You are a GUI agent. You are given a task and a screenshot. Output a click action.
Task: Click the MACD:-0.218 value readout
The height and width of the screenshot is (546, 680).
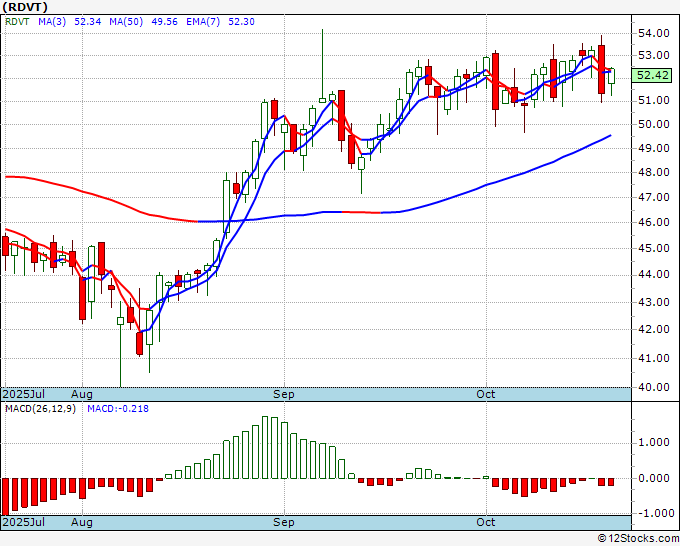(118, 409)
